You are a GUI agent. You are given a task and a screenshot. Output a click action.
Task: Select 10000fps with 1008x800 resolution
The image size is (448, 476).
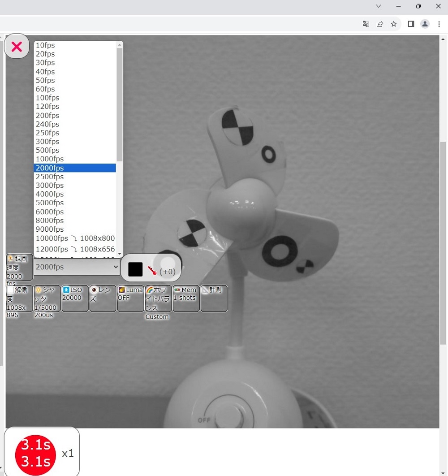point(75,238)
